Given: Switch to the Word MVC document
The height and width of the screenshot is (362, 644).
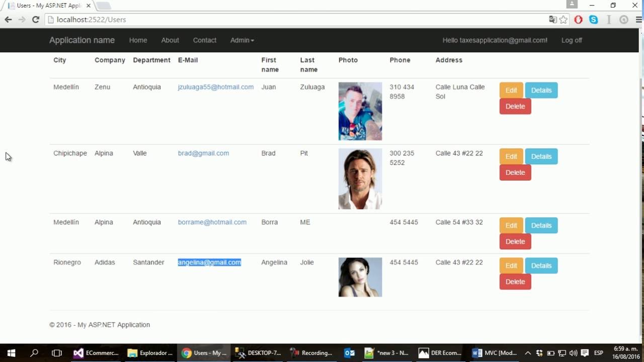Looking at the screenshot, I should pos(495,353).
